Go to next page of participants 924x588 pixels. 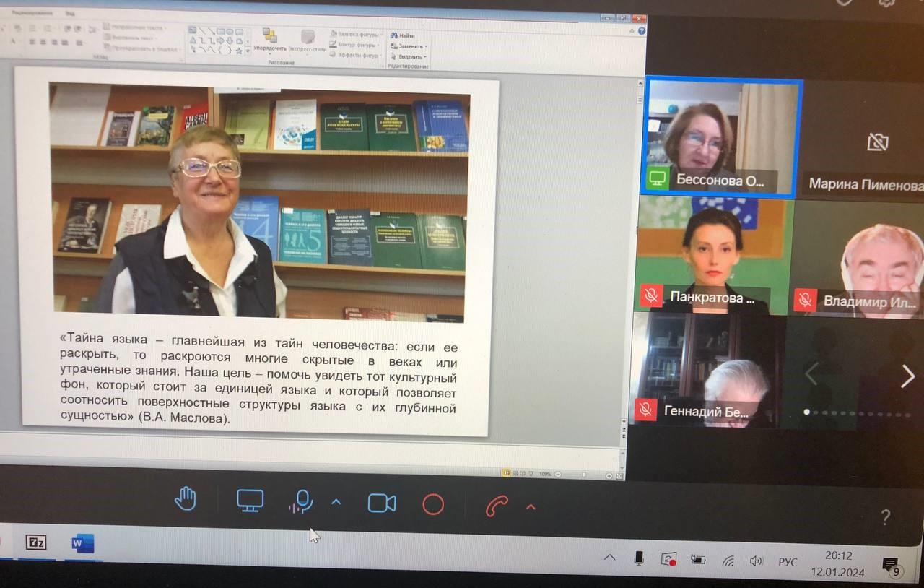click(x=907, y=376)
